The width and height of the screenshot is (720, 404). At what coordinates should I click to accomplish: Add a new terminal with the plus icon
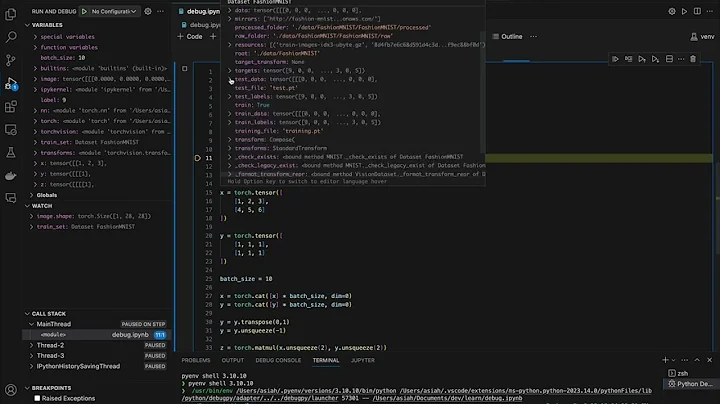[665, 360]
